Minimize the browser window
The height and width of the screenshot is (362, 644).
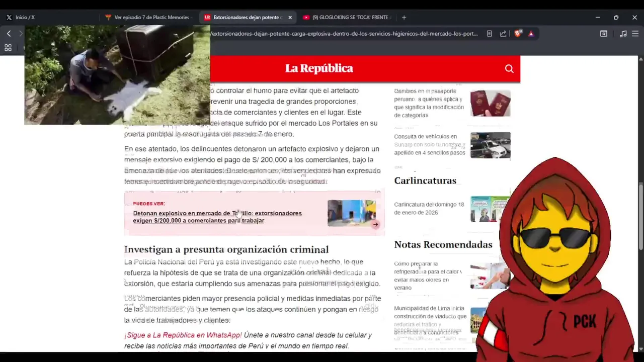pyautogui.click(x=597, y=17)
